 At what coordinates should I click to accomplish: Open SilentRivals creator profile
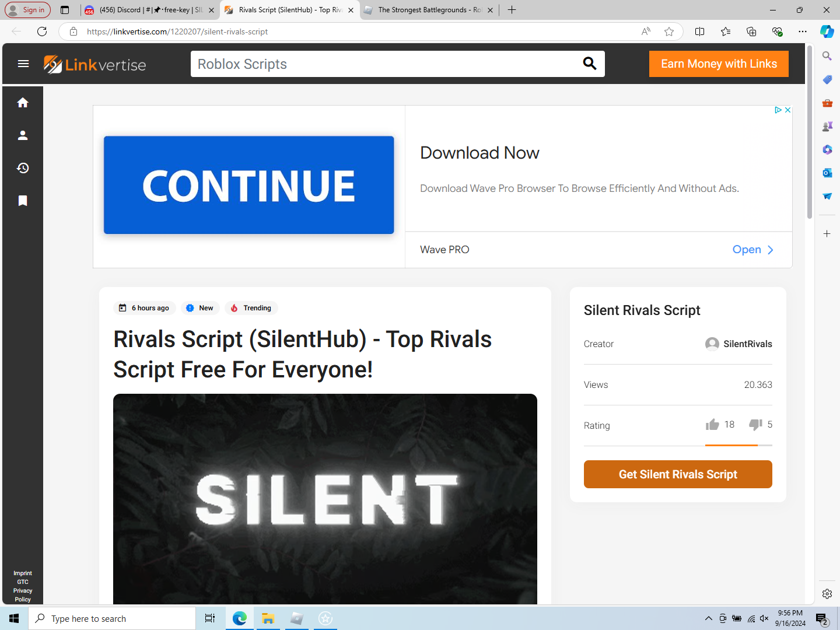pyautogui.click(x=738, y=344)
